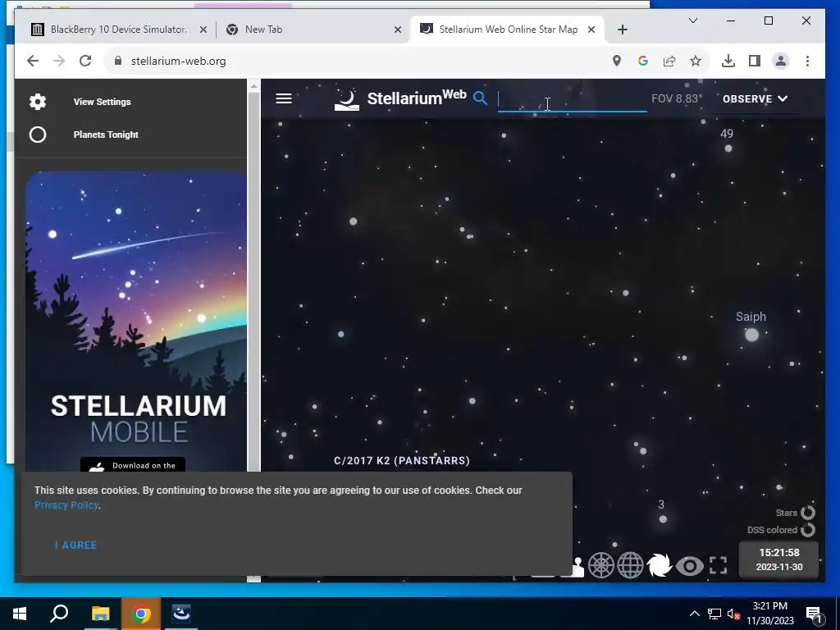840x630 pixels.
Task: Open Chrome downloads icon
Action: (x=728, y=61)
